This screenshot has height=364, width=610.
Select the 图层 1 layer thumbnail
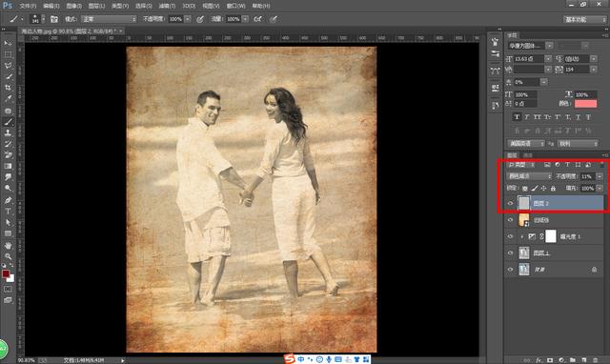(524, 253)
